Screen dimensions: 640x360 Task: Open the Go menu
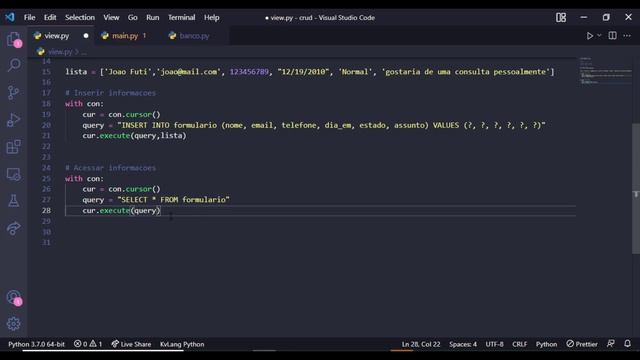[x=132, y=18]
